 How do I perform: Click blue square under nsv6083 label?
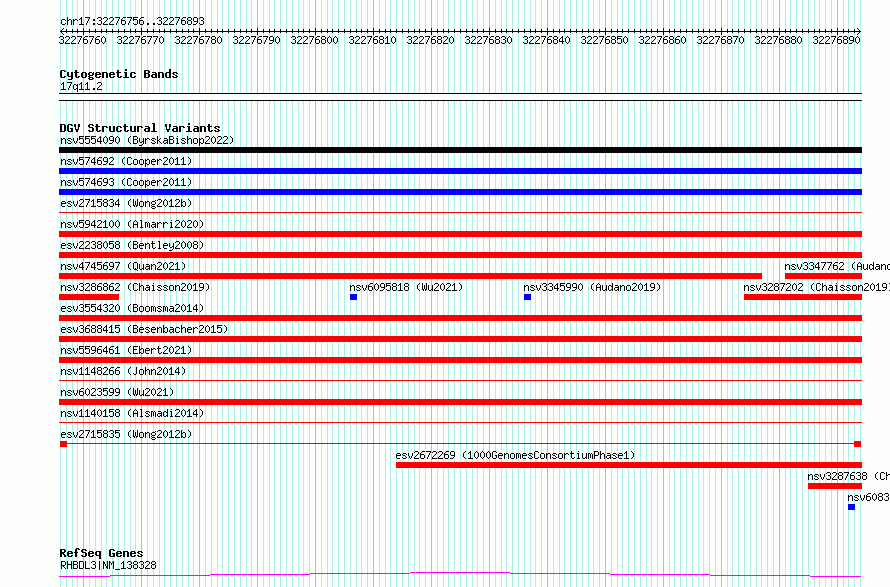(x=851, y=507)
